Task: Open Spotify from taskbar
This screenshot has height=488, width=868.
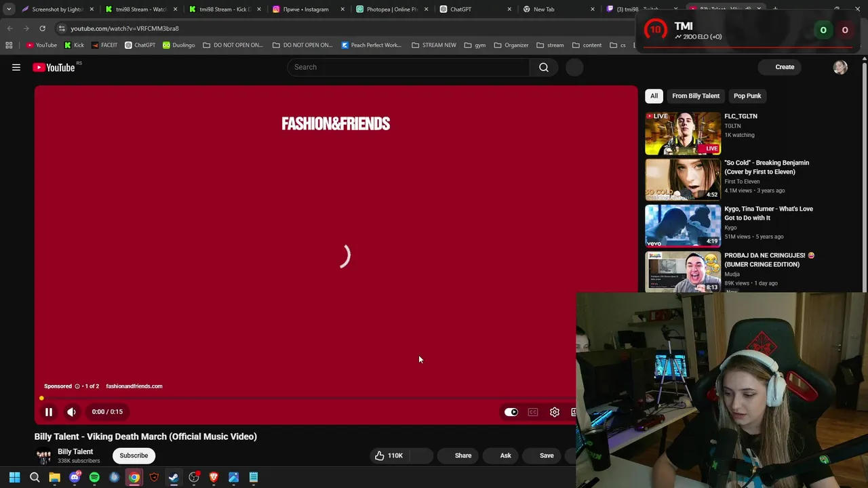Action: click(x=94, y=477)
